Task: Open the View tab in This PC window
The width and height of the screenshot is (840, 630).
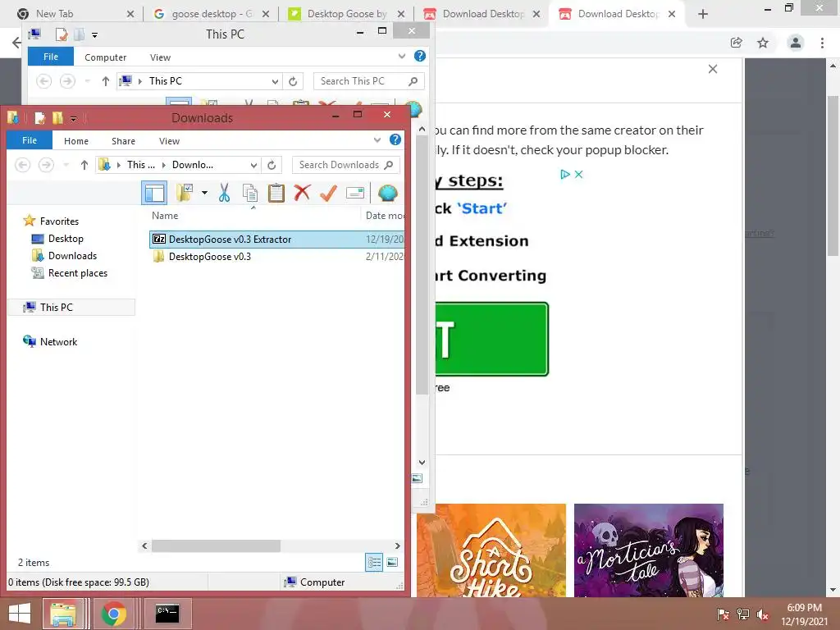Action: click(160, 57)
